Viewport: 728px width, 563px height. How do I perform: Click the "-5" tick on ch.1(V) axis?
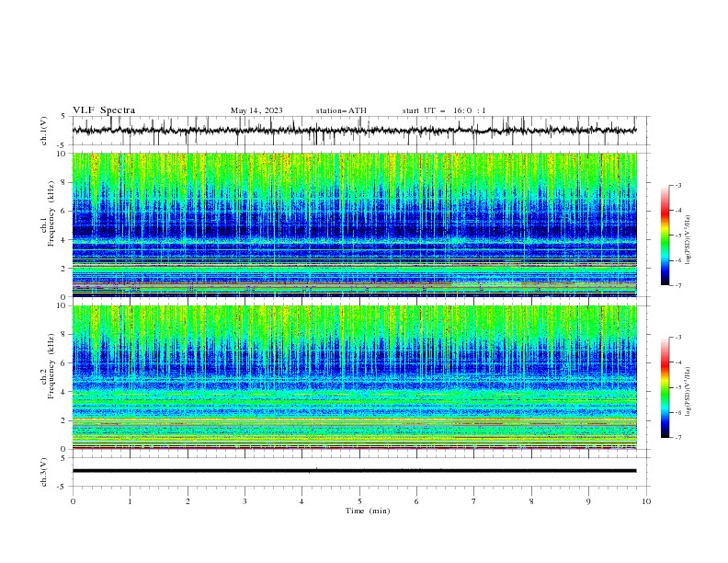(62, 145)
